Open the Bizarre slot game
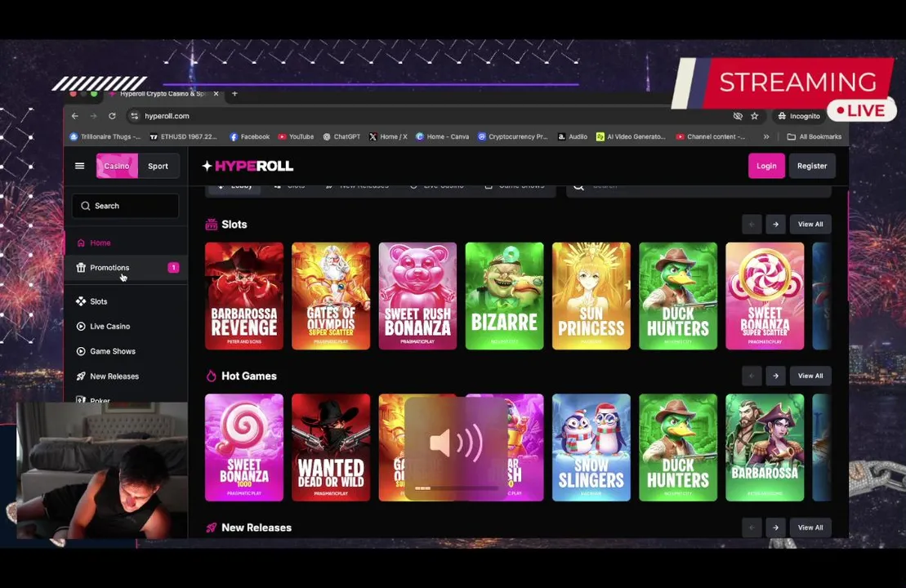This screenshot has height=588, width=906. (x=504, y=296)
